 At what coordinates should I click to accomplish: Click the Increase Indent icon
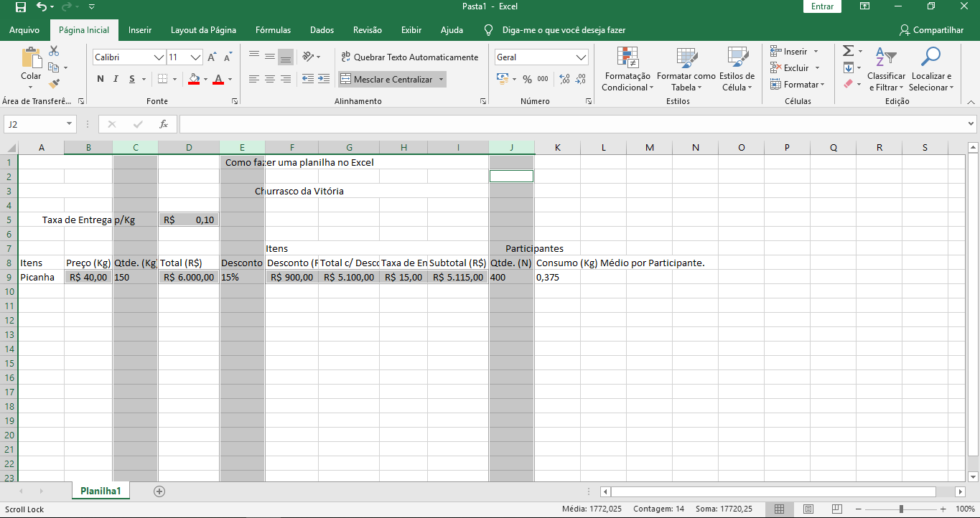click(324, 79)
